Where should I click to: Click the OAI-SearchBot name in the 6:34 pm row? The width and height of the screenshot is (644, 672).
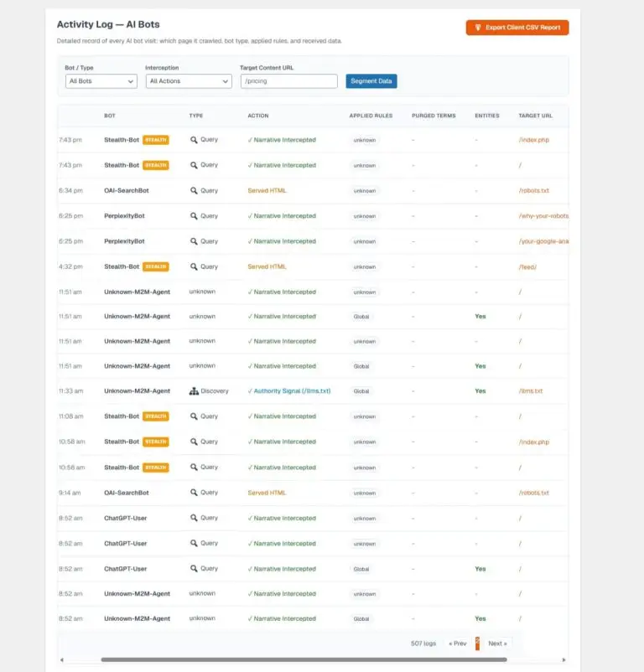[127, 190]
